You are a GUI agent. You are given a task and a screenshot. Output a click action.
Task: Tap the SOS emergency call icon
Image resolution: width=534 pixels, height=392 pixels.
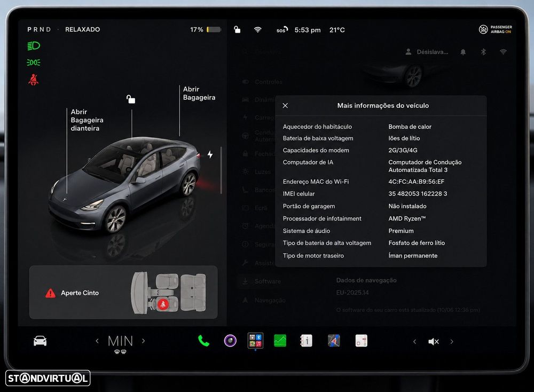pyautogui.click(x=282, y=30)
